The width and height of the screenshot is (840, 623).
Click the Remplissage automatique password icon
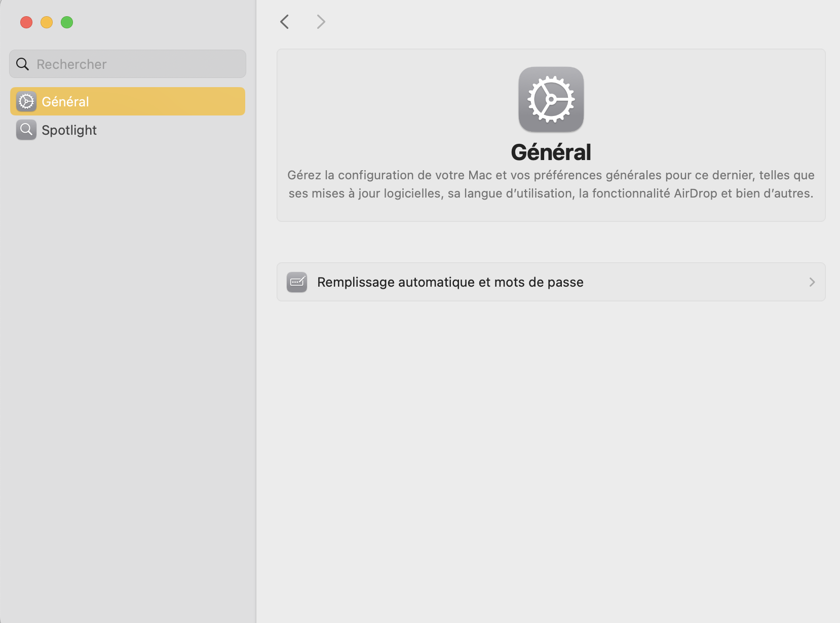pos(297,282)
